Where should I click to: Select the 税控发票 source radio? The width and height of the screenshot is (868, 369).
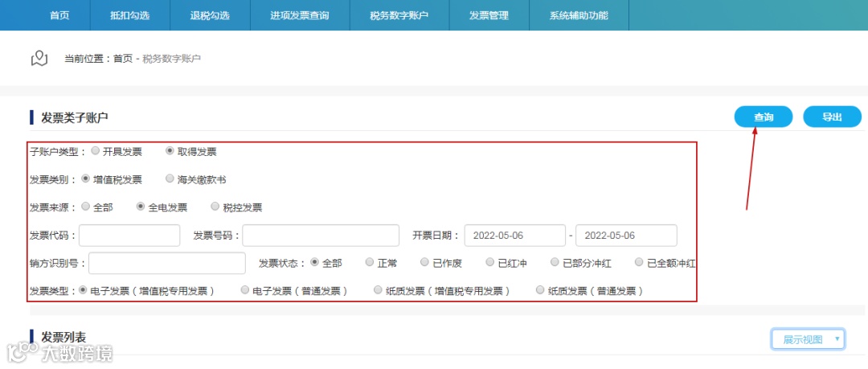tap(215, 207)
